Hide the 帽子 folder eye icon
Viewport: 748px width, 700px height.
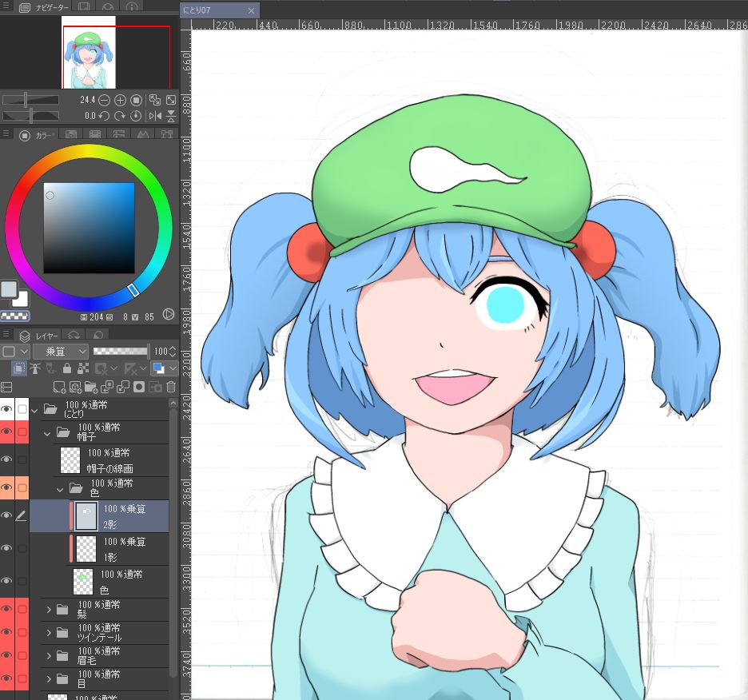point(6,432)
